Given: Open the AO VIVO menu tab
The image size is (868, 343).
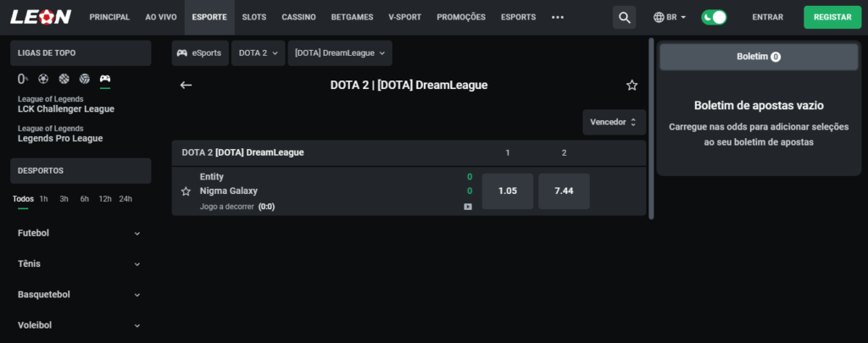Looking at the screenshot, I should [x=161, y=17].
